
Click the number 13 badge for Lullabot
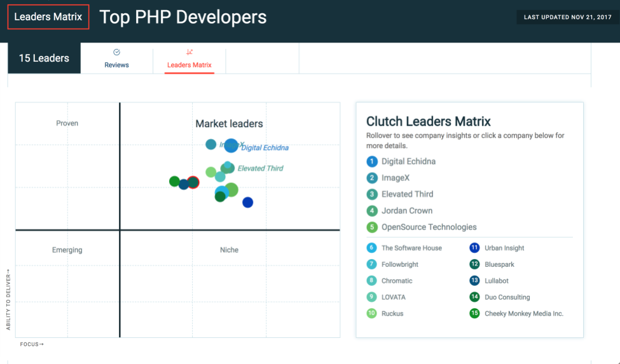tap(474, 281)
